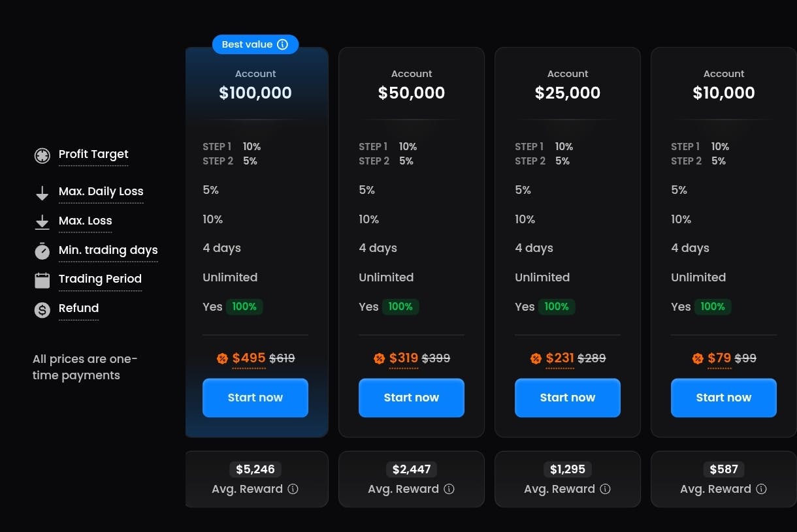This screenshot has width=797, height=532.
Task: Click the Min. trading days stopwatch icon
Action: tap(42, 251)
